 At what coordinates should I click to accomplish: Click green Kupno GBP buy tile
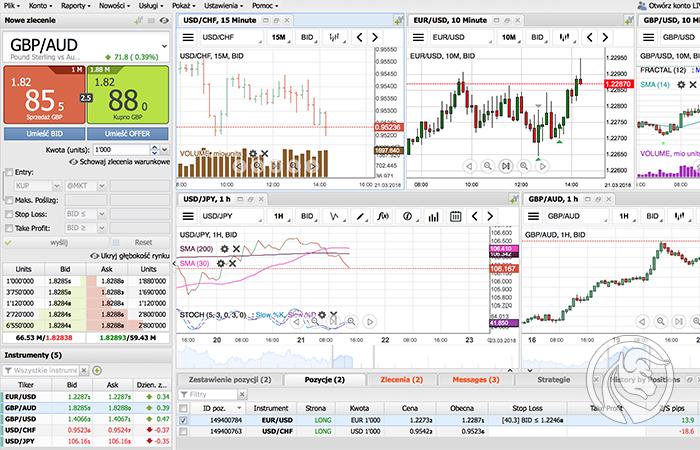point(128,95)
